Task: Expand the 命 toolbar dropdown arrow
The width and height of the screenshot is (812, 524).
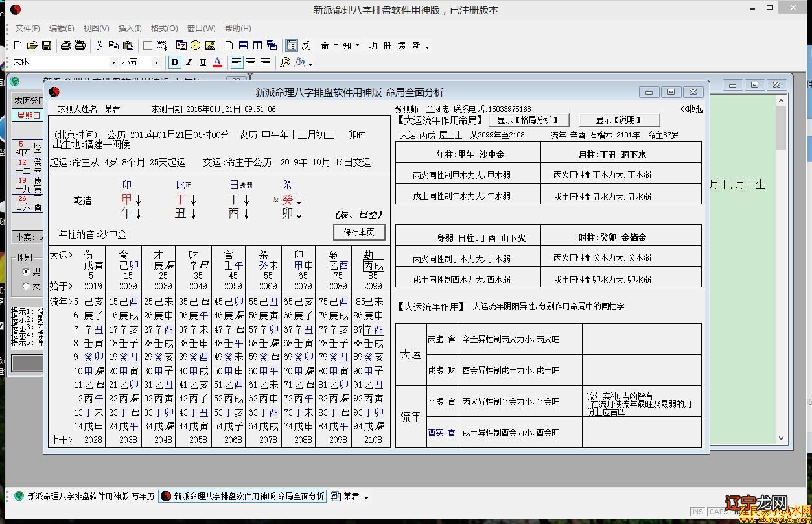Action: [x=334, y=46]
